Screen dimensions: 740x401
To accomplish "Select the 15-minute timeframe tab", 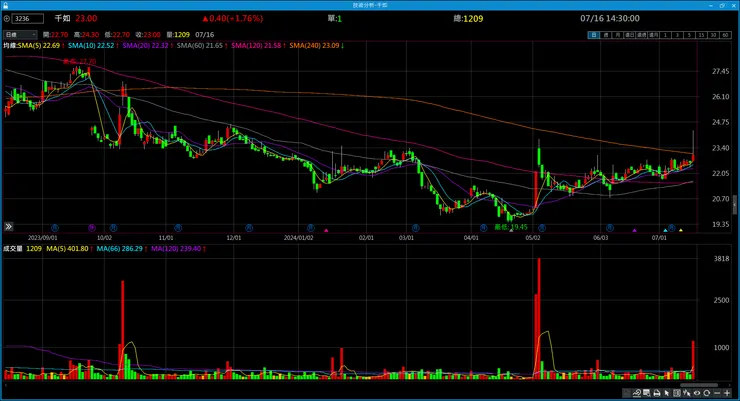I will 701,35.
